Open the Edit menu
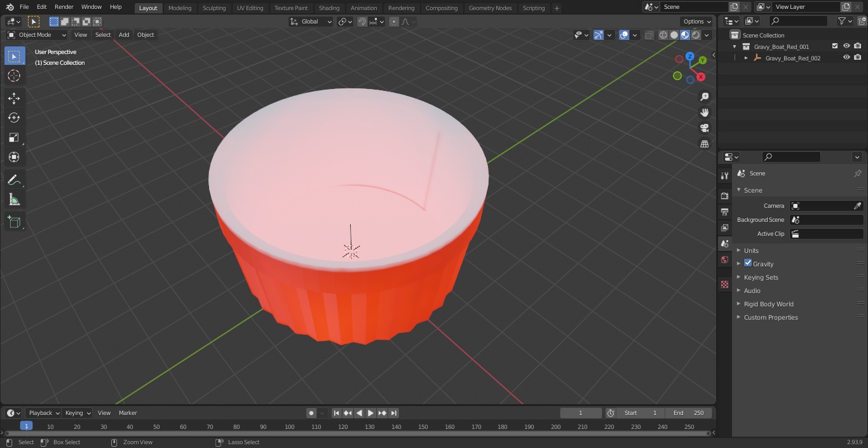The width and height of the screenshot is (868, 448). [42, 7]
